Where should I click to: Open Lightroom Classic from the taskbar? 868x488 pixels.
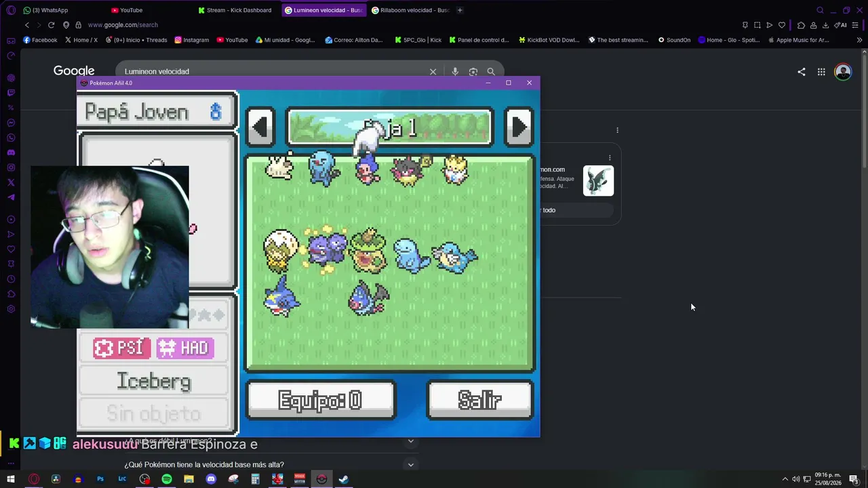click(122, 479)
